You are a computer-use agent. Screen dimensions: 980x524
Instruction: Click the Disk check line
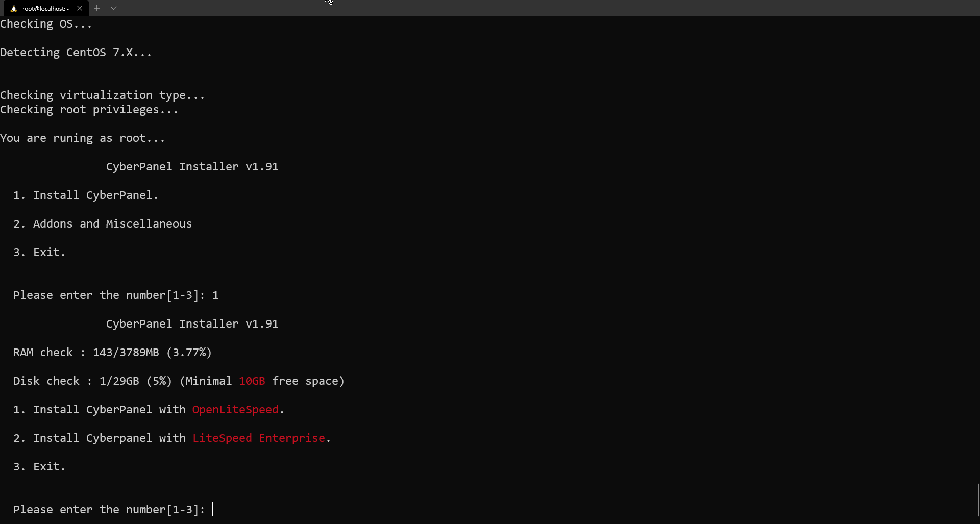[x=179, y=381]
